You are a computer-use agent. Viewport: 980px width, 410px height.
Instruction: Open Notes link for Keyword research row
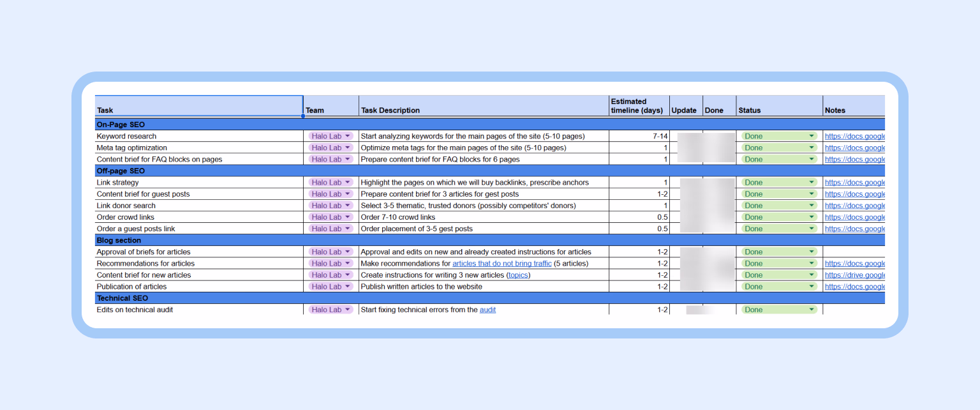point(855,136)
